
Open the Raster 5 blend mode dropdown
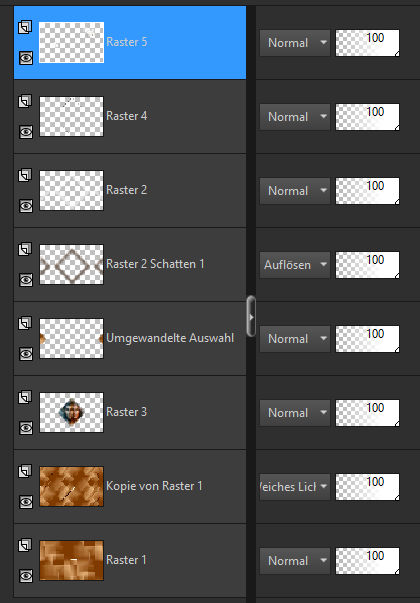coord(295,43)
